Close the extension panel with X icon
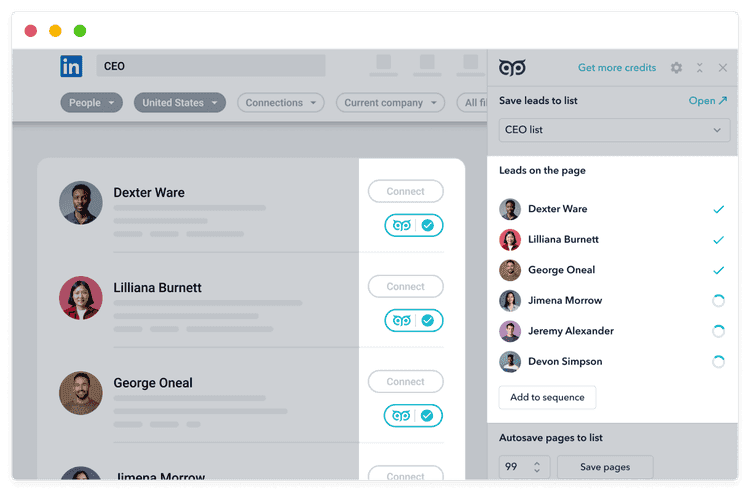This screenshot has height=492, width=750. 723,68
